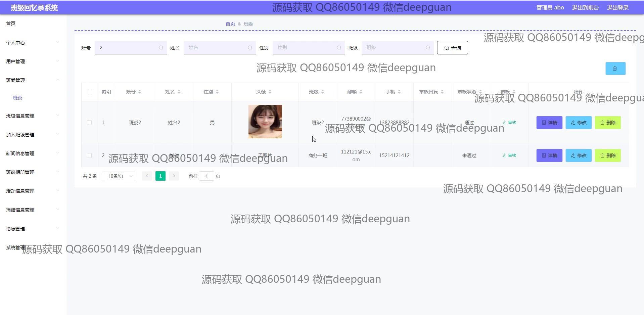This screenshot has width=644, height=315.
Task: Click 退出登录 in the top bar
Action: pos(617,7)
